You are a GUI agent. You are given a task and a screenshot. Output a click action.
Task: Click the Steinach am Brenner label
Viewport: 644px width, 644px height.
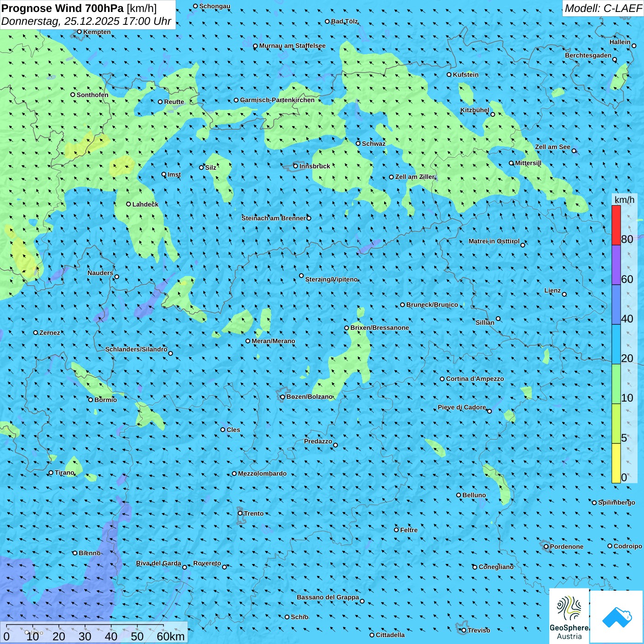(x=274, y=218)
